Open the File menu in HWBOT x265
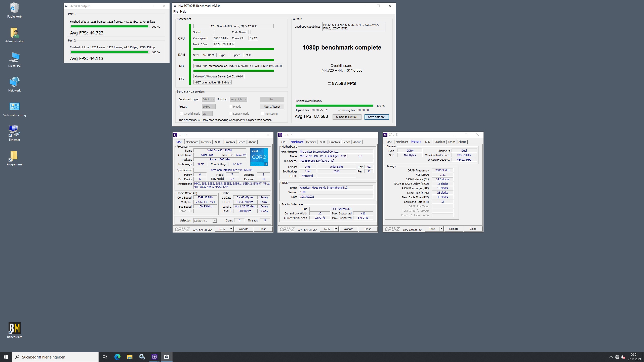644x362 pixels. tap(176, 12)
